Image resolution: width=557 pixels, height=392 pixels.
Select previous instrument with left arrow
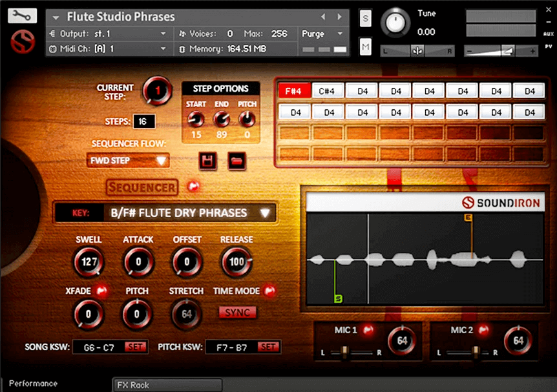(x=324, y=17)
